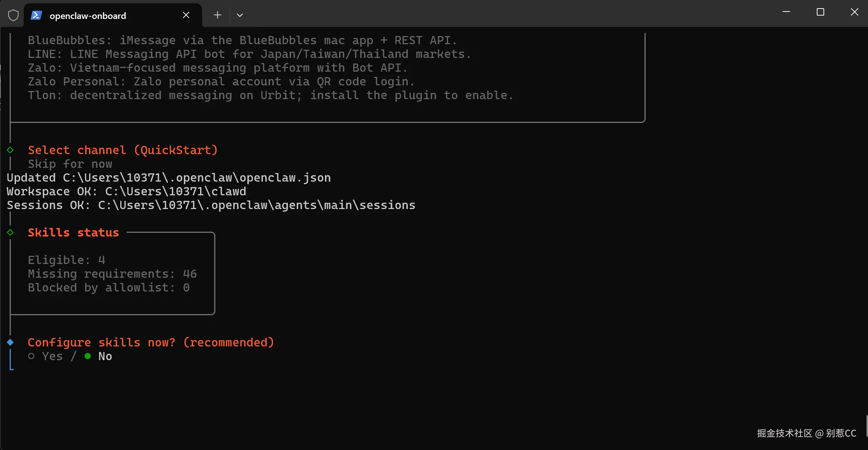Open a new tab with the plus button

218,15
